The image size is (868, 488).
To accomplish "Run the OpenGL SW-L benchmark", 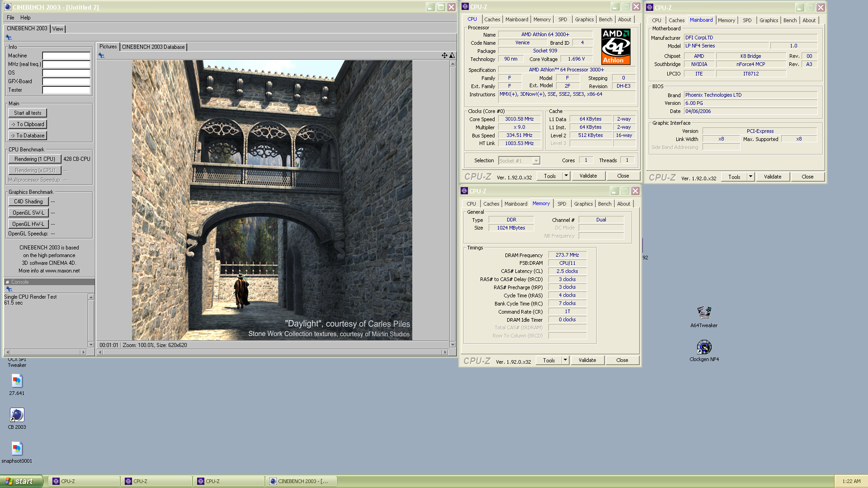I will click(28, 213).
